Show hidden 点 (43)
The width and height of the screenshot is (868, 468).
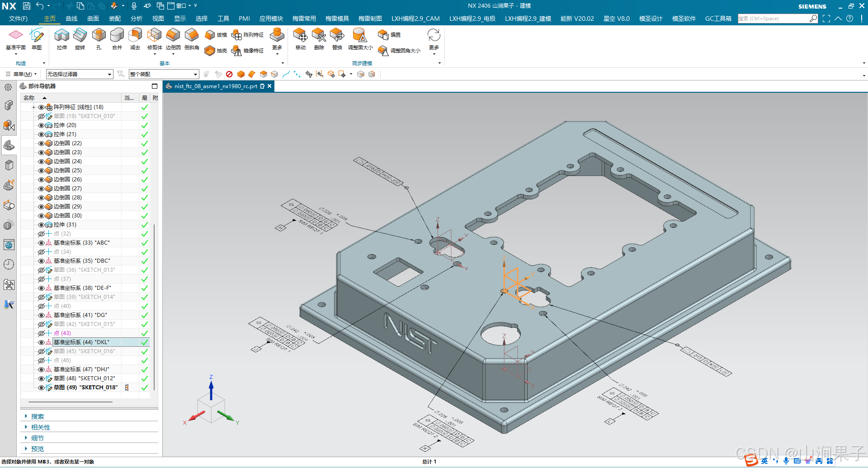[x=41, y=333]
